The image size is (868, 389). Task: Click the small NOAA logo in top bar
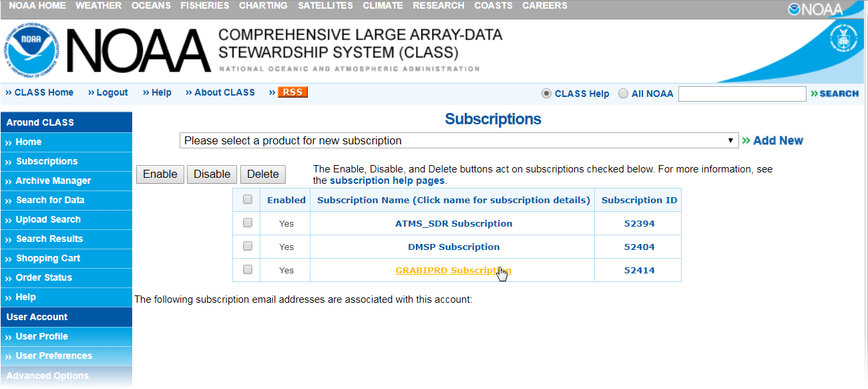(x=816, y=9)
